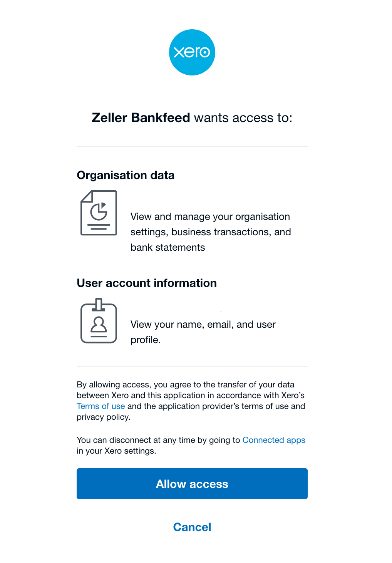
Task: Open the Connected apps link
Action: click(x=274, y=440)
